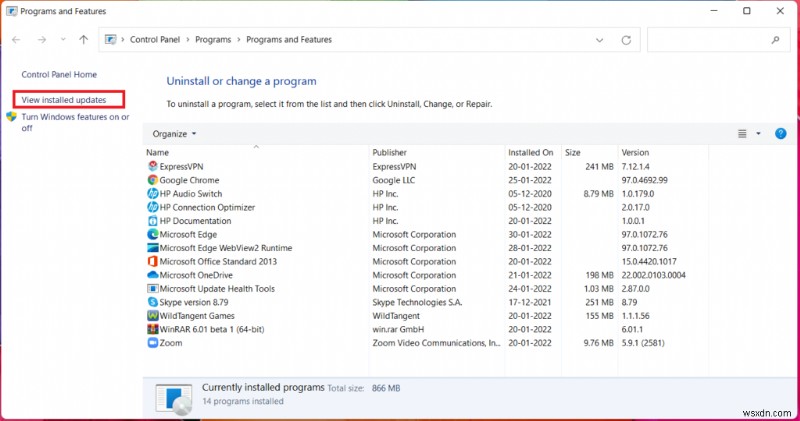Click the Windows features shield icon
This screenshot has height=421, width=800.
pyautogui.click(x=12, y=117)
